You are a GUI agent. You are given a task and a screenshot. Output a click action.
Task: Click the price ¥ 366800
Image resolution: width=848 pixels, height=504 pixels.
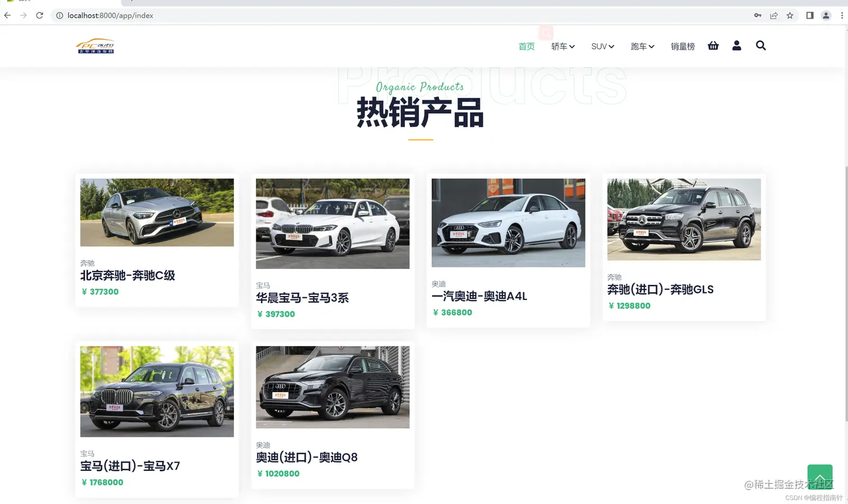453,312
